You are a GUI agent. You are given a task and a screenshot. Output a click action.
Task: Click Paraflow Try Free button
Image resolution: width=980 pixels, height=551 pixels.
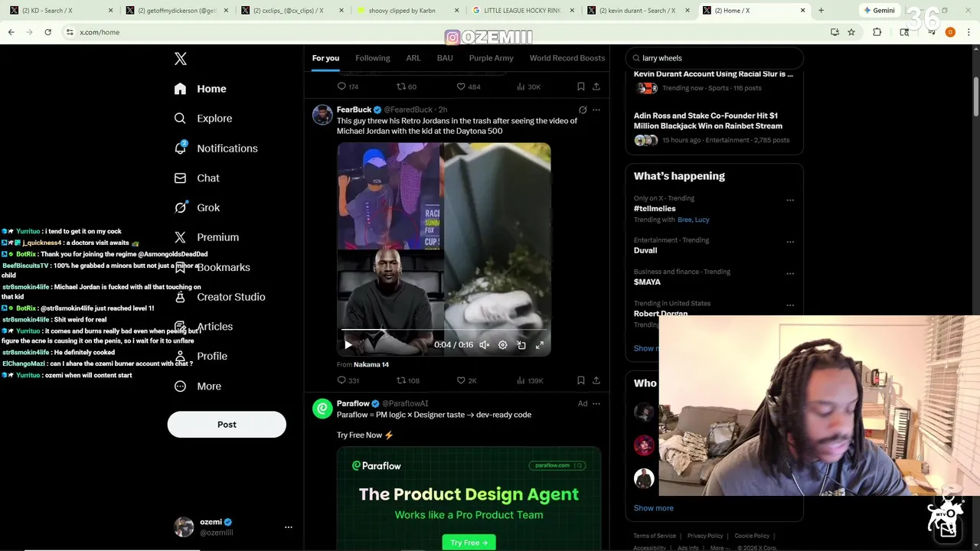coord(469,543)
